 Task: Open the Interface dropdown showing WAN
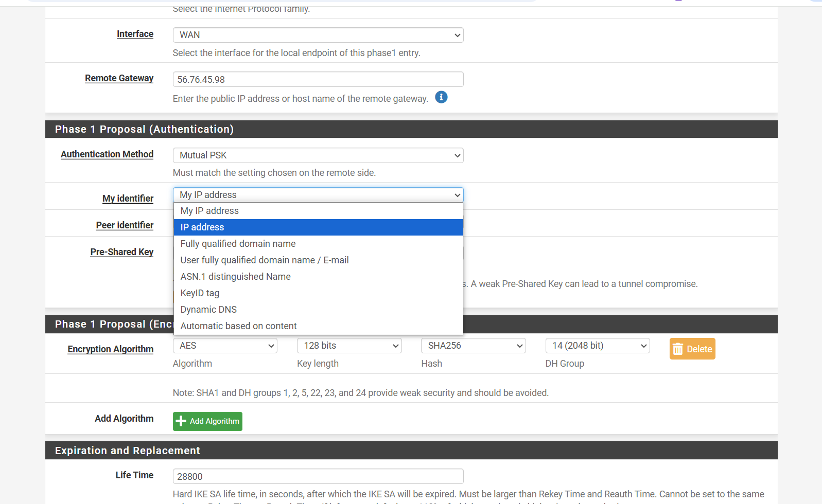[x=318, y=35]
